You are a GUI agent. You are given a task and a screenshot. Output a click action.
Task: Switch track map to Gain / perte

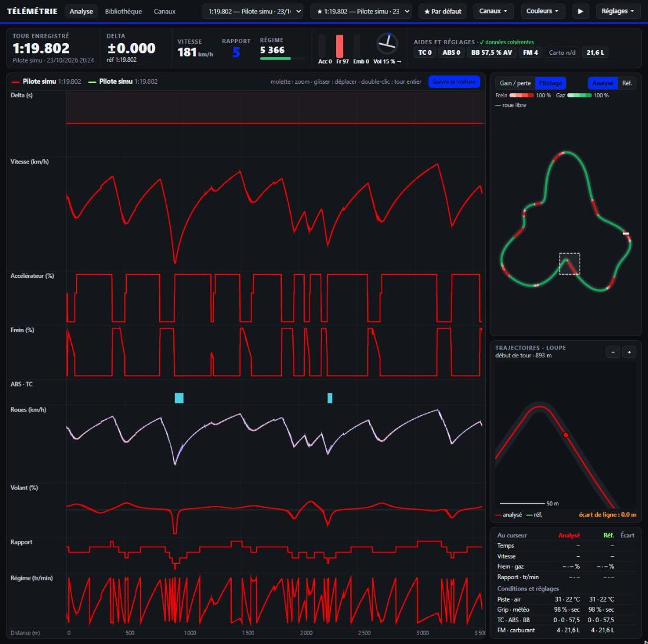point(515,83)
